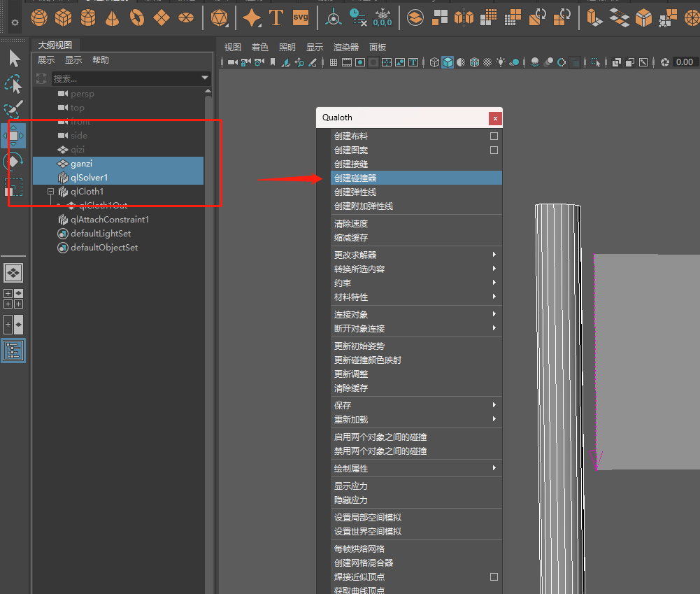Select the 大纲视图 tab
Viewport: 700px width, 594px height.
click(x=55, y=45)
